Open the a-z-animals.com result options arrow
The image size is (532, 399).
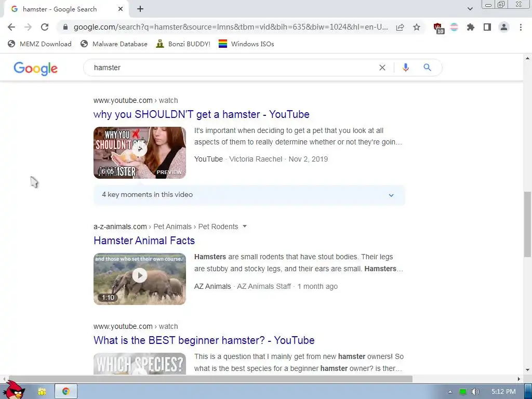pyautogui.click(x=245, y=227)
